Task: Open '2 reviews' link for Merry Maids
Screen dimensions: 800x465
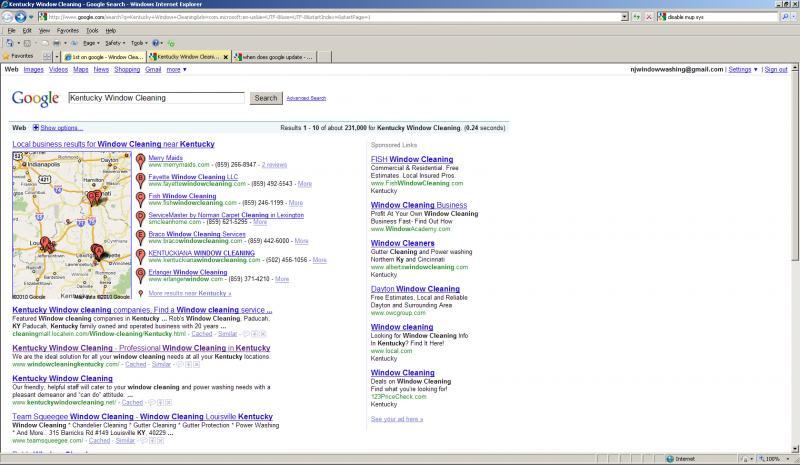Action: pos(274,165)
